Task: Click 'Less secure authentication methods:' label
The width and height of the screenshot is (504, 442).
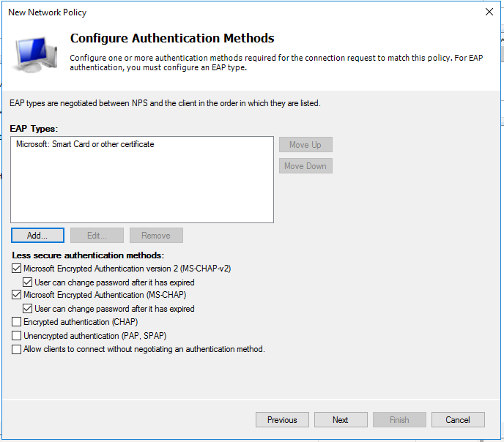Action: [88, 255]
